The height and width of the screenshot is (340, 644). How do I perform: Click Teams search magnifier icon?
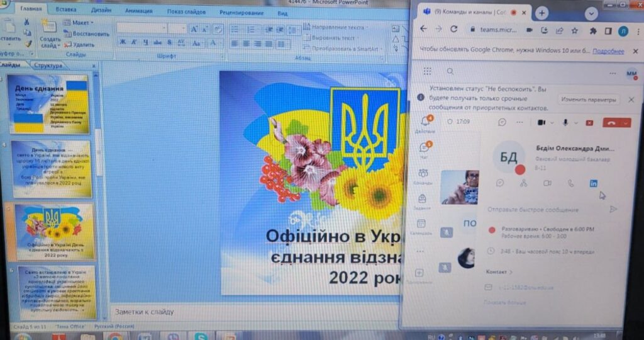[x=450, y=72]
